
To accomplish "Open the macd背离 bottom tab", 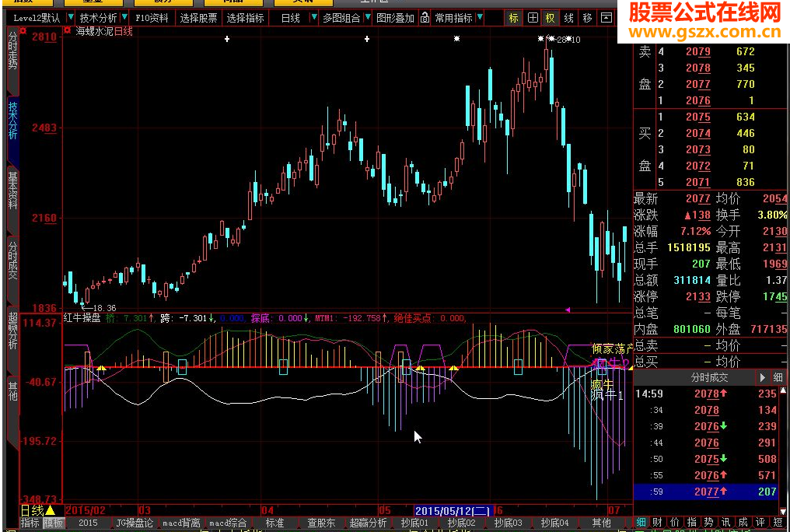I will 181,523.
